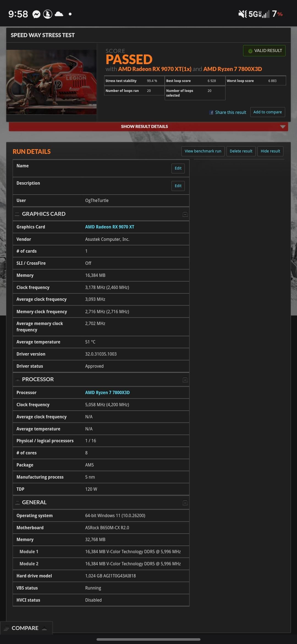Click Speed Way Stress Test title

coord(43,35)
